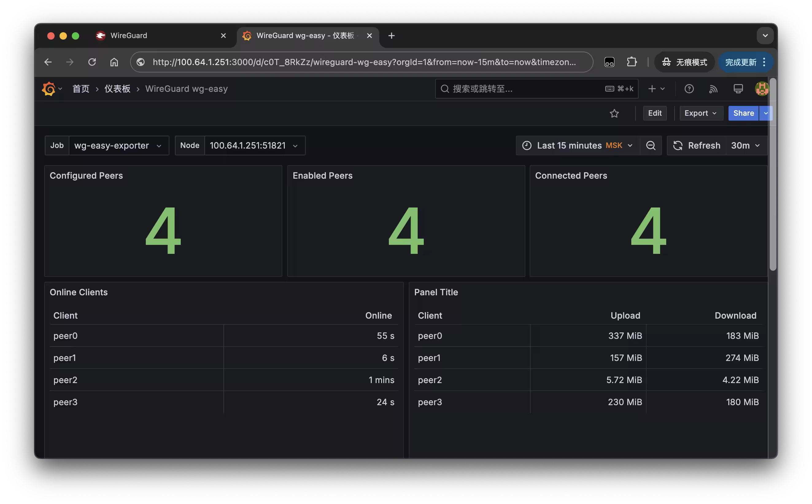The width and height of the screenshot is (812, 504).
Task: Expand the menu chevron beside Grafana logo
Action: click(60, 89)
